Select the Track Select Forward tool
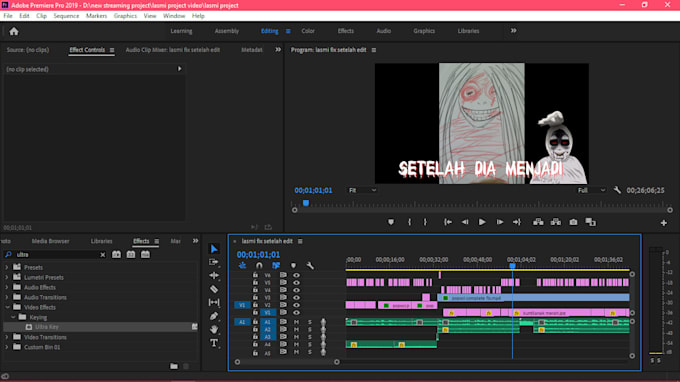This screenshot has height=382, width=680. [213, 262]
